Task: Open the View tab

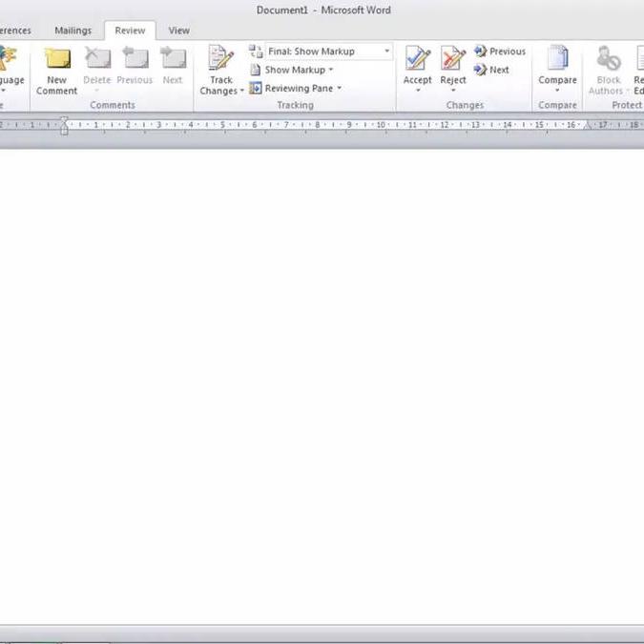Action: [x=179, y=31]
